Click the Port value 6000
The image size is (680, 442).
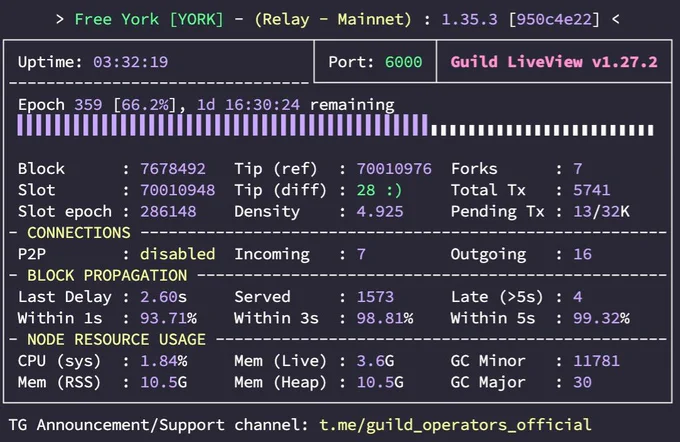point(403,62)
